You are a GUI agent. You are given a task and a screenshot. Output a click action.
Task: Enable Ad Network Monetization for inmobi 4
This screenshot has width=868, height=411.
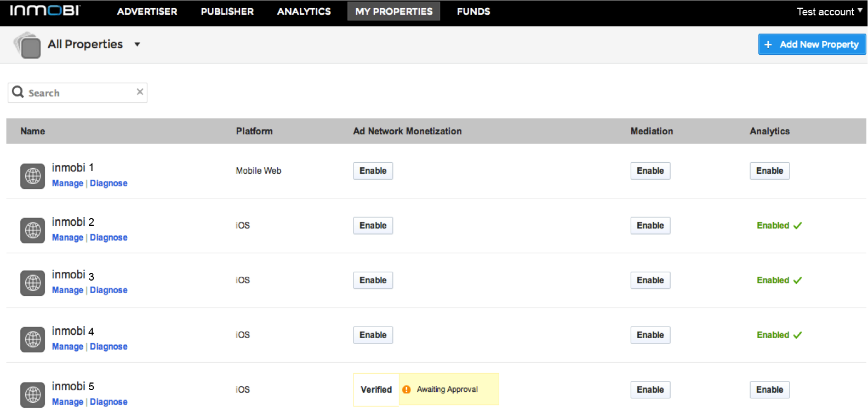[x=373, y=335]
